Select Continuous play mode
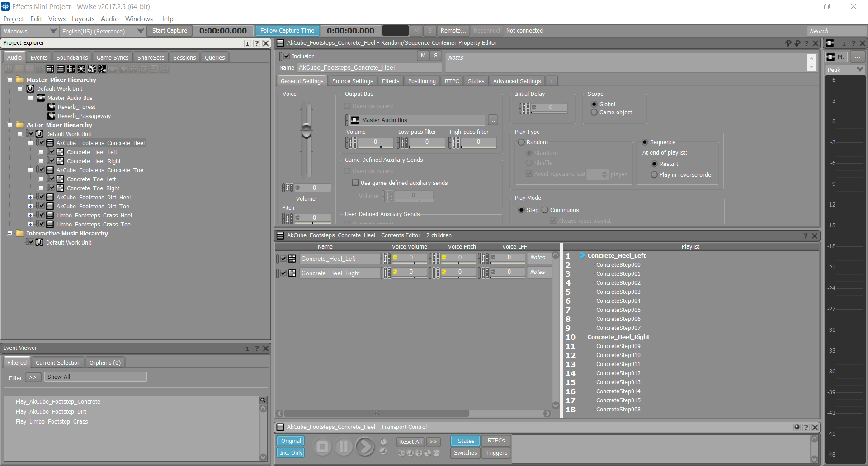 [x=545, y=210]
